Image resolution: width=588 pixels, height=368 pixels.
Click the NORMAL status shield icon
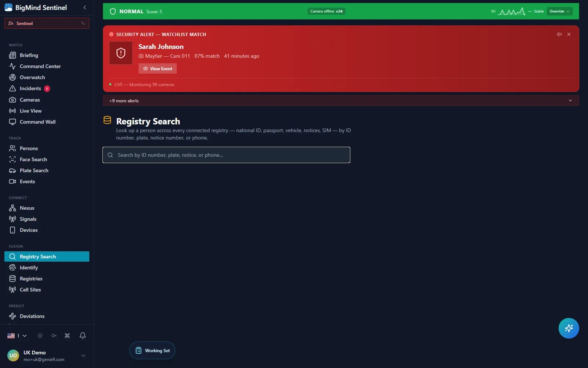tap(113, 11)
